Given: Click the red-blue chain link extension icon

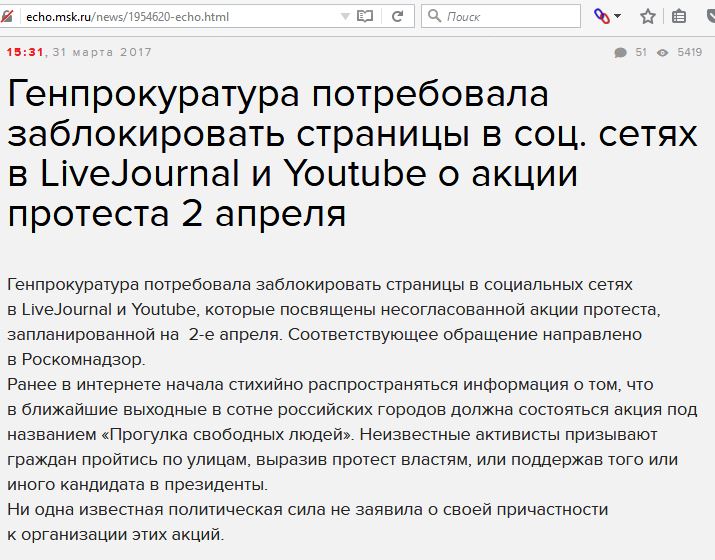Looking at the screenshot, I should pyautogui.click(x=601, y=17).
